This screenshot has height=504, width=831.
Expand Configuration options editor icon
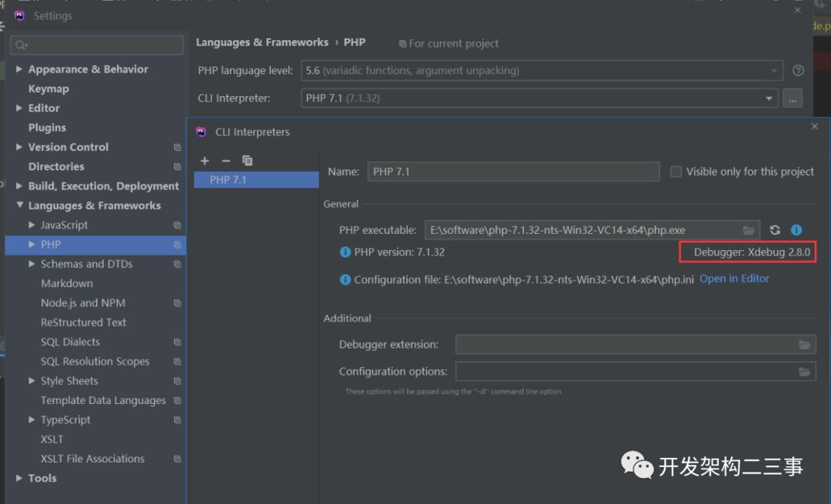805,372
